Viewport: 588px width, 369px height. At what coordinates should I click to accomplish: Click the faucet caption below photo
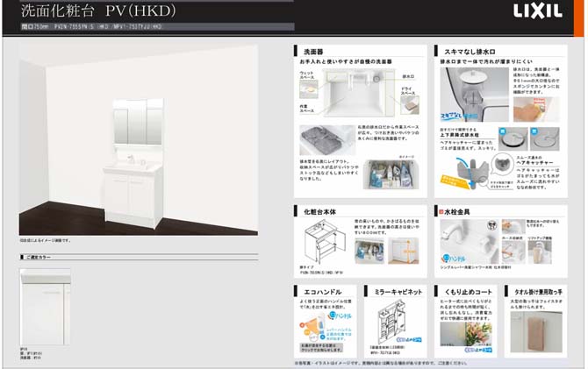click(476, 267)
